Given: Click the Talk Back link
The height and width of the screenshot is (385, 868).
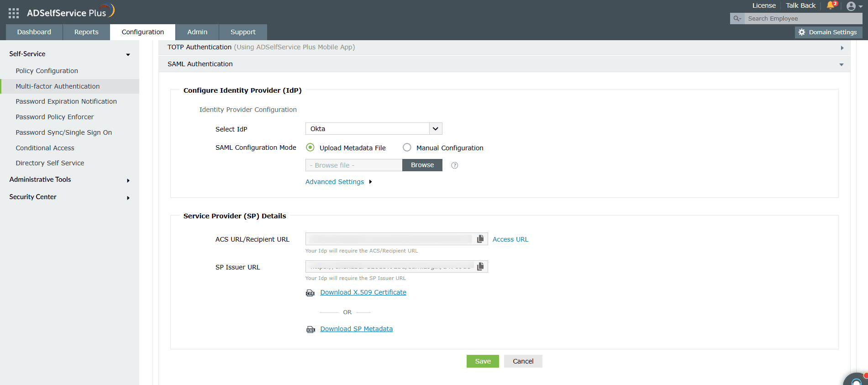Looking at the screenshot, I should pos(800,5).
